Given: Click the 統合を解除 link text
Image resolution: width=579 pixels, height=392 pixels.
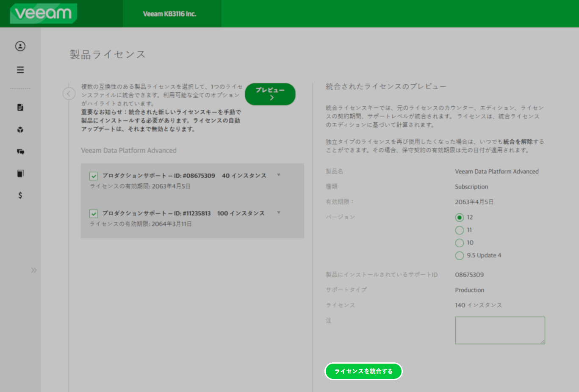Looking at the screenshot, I should point(518,142).
